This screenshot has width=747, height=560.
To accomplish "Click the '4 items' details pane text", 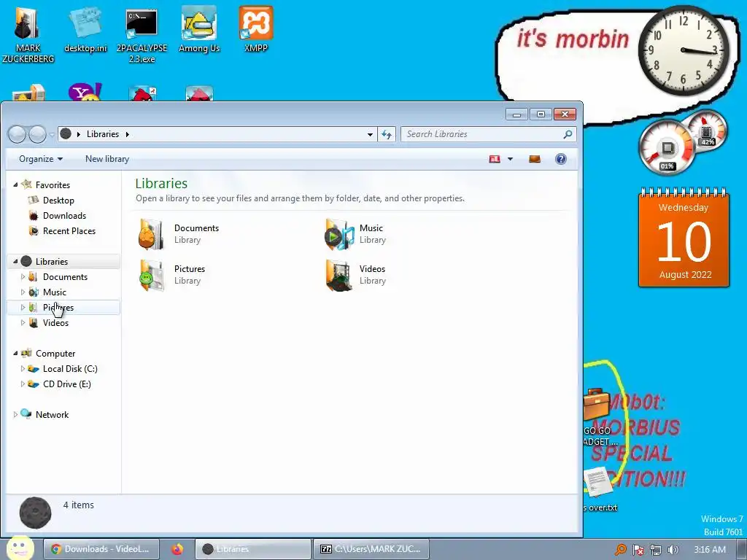I will click(x=79, y=505).
